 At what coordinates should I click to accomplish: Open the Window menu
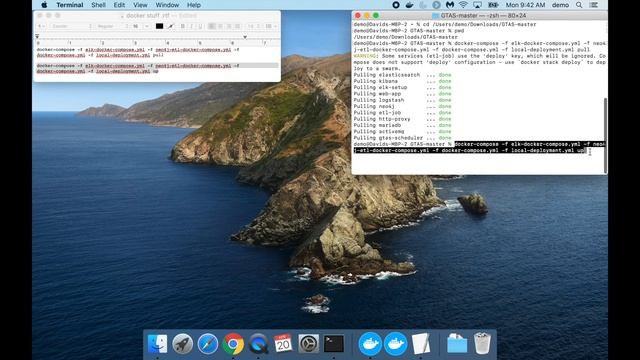tap(167, 5)
